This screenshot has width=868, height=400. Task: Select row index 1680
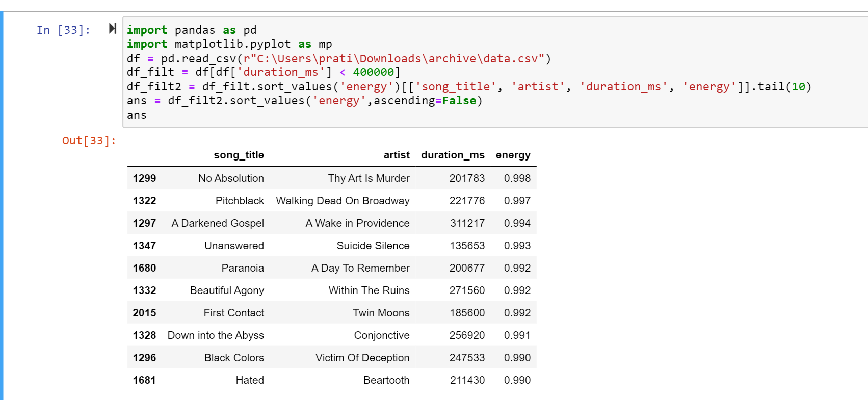[x=144, y=268]
